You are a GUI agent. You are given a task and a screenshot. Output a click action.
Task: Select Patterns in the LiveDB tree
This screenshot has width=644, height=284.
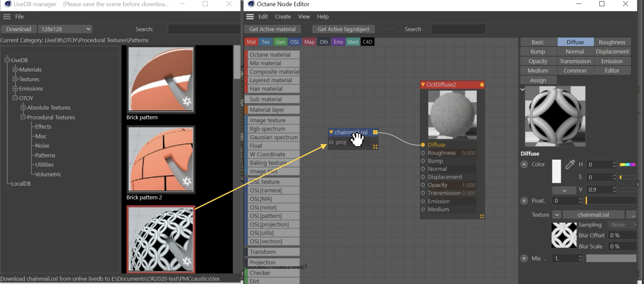45,155
